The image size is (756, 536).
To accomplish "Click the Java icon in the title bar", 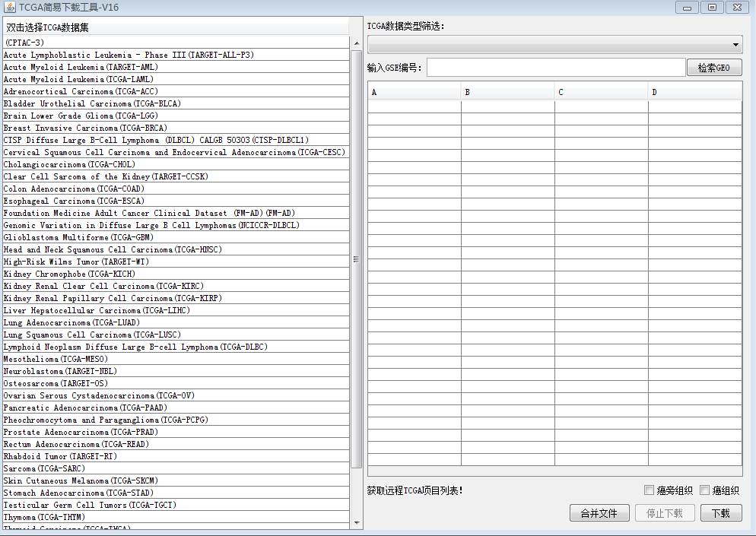I will 10,7.
